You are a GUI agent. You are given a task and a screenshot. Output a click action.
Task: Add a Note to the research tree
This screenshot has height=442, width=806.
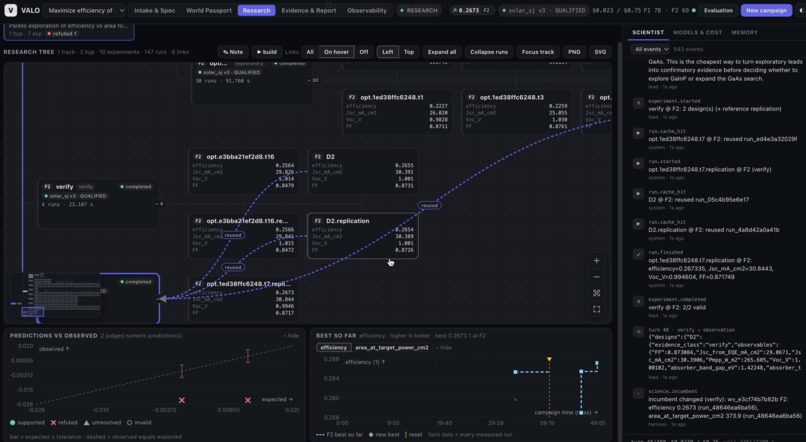233,52
